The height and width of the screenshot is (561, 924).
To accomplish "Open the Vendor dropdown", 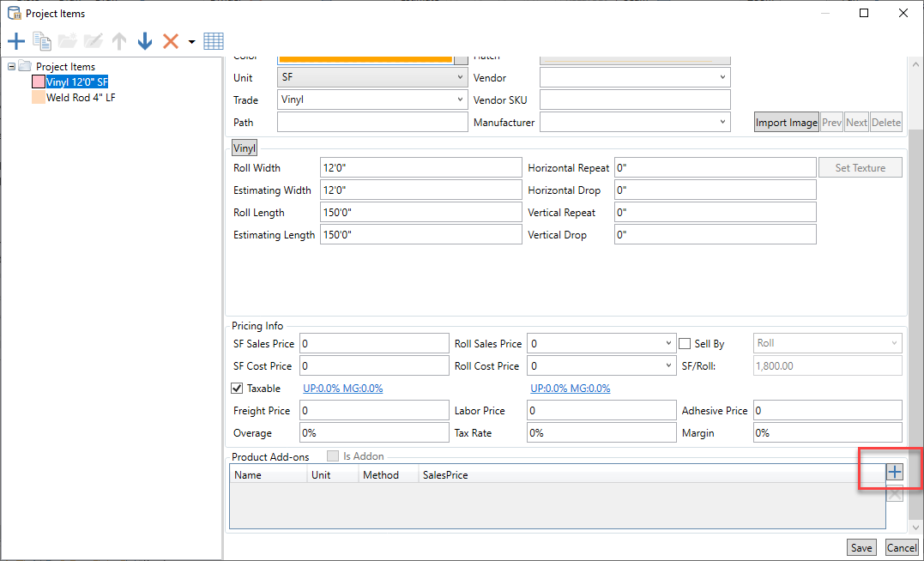I will 635,77.
